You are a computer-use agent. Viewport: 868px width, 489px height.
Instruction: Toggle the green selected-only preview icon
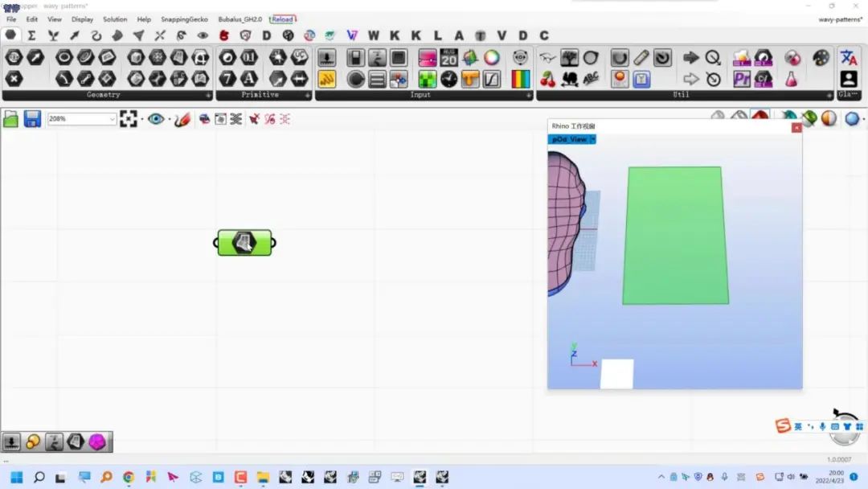click(x=809, y=118)
